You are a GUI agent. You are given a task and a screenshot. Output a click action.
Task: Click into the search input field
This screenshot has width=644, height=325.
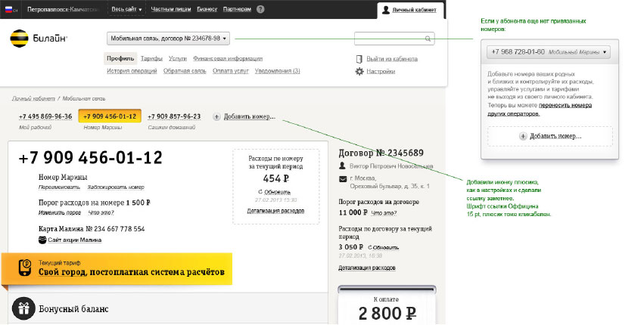tap(389, 38)
